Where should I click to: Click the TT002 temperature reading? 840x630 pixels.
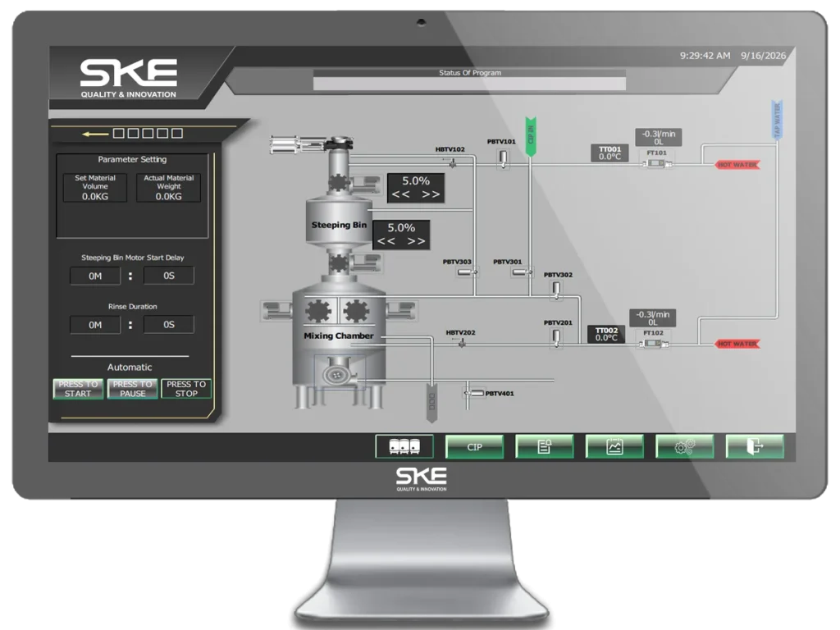[x=606, y=335]
